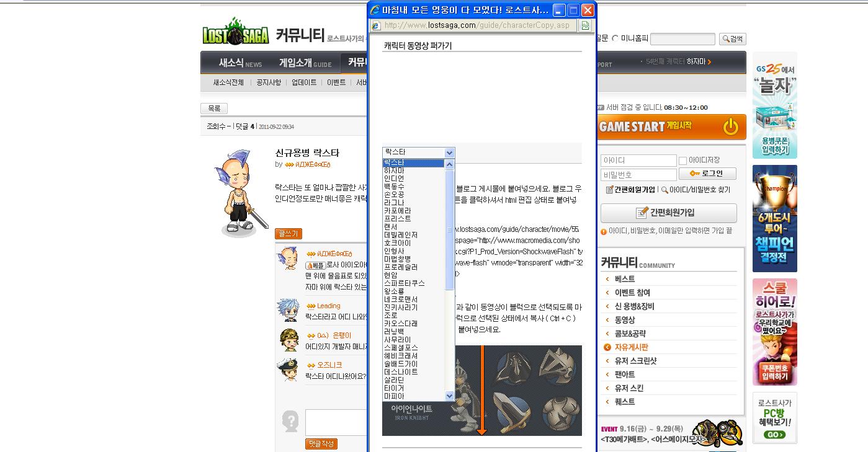Click the 락스타 character avatar image
Image resolution: width=868 pixels, height=452 pixels.
[241, 193]
